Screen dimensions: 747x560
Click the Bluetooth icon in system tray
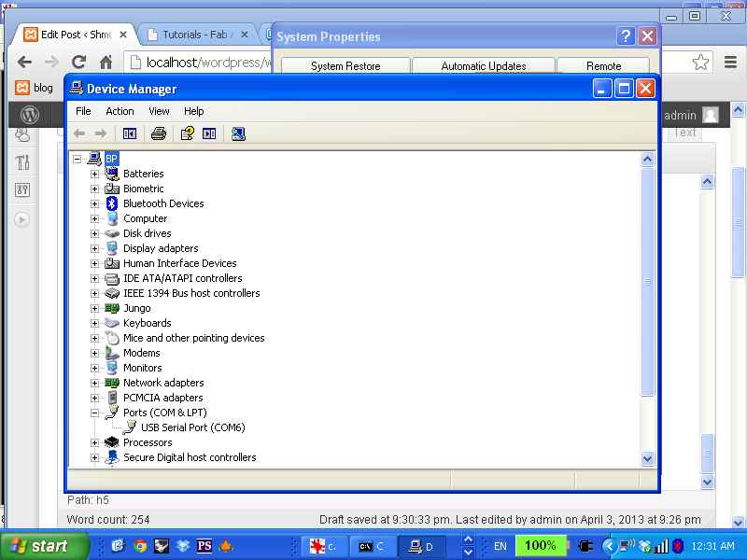pyautogui.click(x=678, y=546)
